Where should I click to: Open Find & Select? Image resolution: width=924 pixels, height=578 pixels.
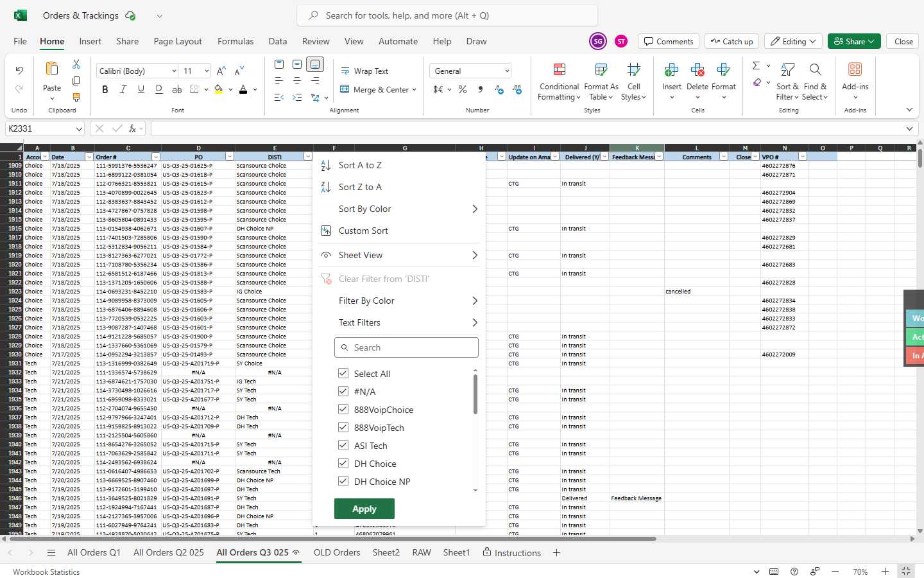(815, 82)
